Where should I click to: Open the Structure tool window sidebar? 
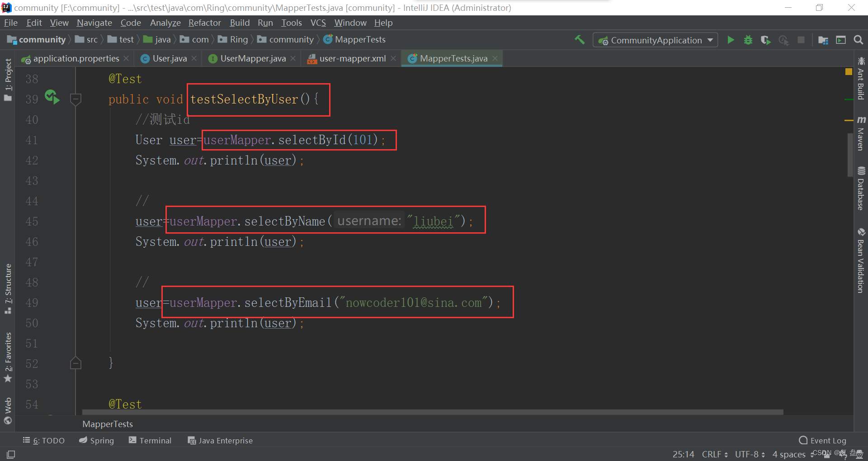click(x=8, y=289)
